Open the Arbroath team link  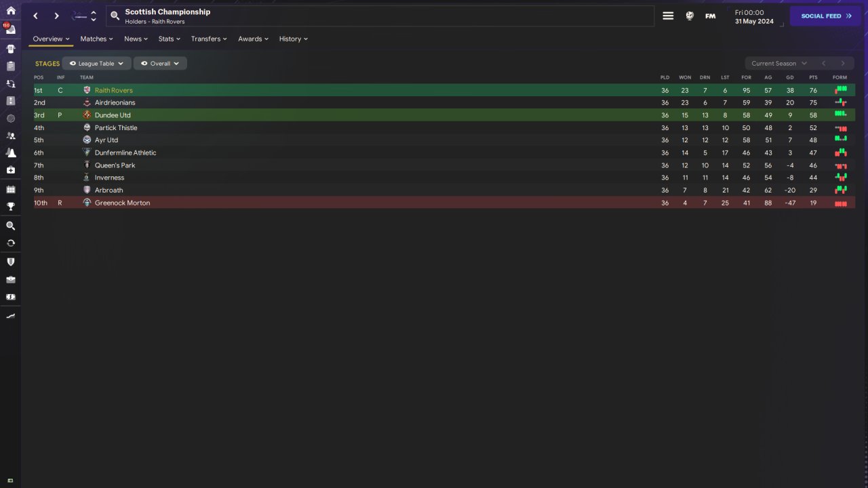click(109, 190)
